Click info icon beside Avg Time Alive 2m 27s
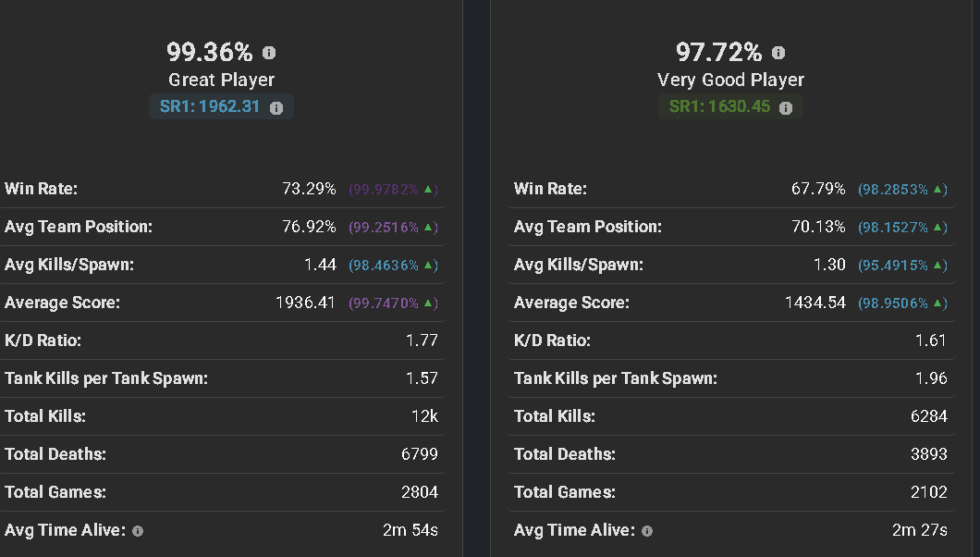This screenshot has width=980, height=557. [647, 531]
